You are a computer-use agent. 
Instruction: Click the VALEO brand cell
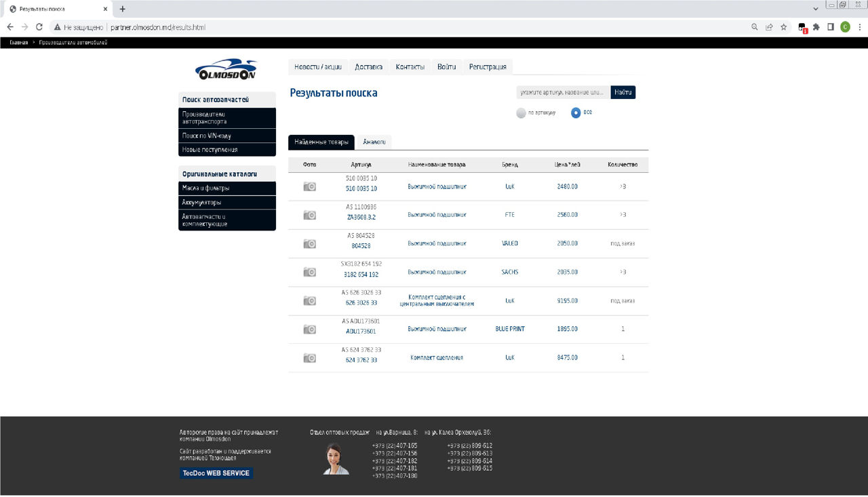[510, 243]
